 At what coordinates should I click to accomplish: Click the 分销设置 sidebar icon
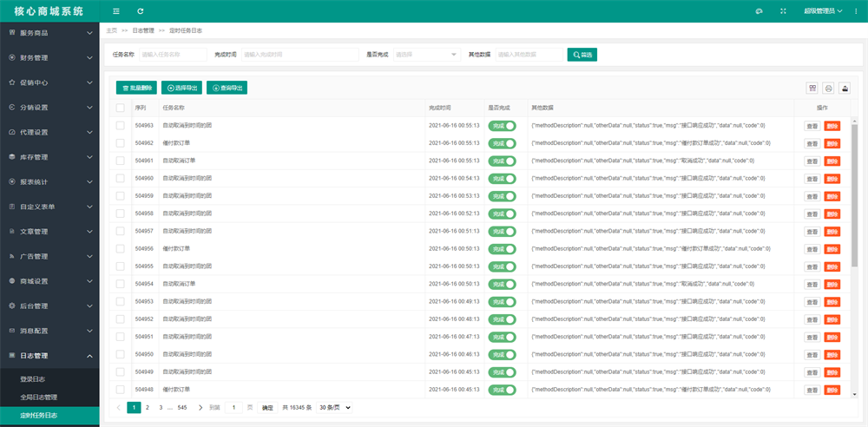coord(11,108)
